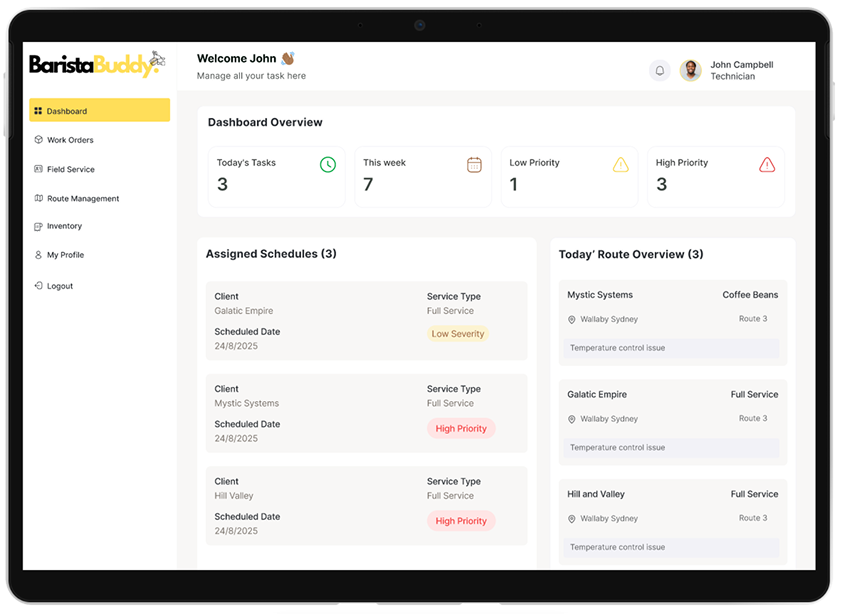Screen dimensions: 849x614
Task: Go to Field Service page
Action: coord(70,169)
